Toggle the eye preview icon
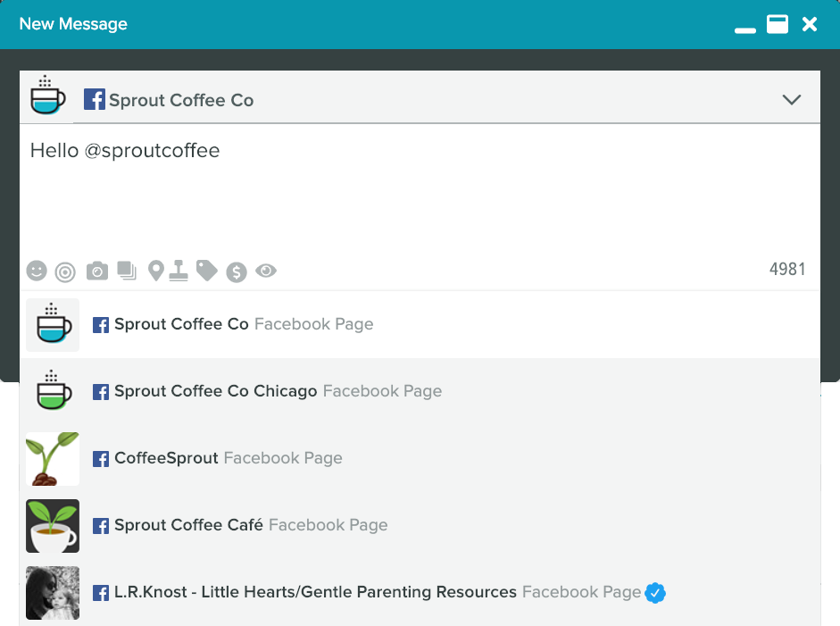Viewport: 840px width, 626px height. click(266, 271)
